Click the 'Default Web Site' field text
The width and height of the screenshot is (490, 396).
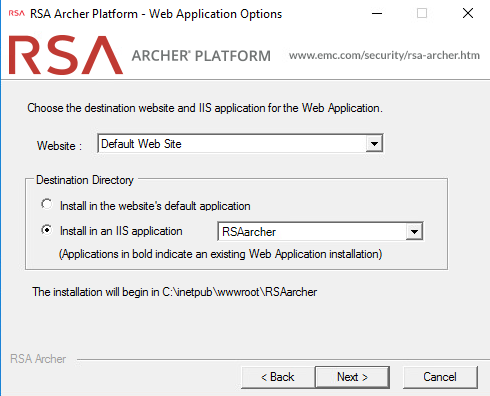[141, 144]
